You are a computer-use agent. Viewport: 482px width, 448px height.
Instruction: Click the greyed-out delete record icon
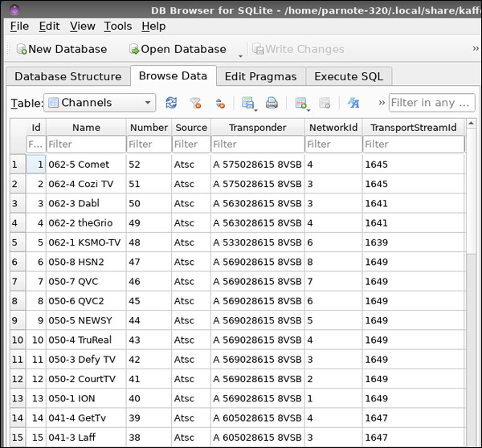[325, 103]
